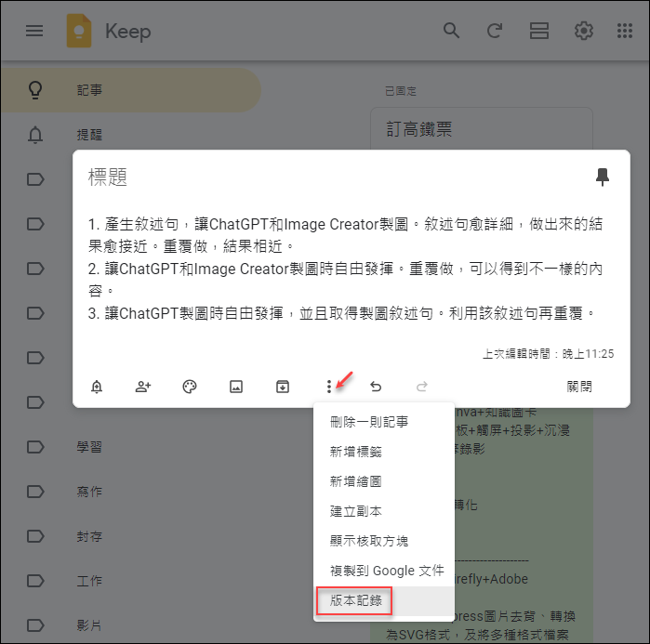Viewport: 650px width, 644px height.
Task: Add a collaborator to the note
Action: [x=143, y=387]
